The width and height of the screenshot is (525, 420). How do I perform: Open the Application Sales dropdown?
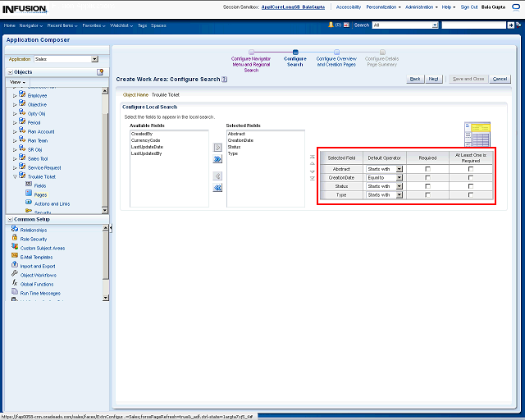94,59
